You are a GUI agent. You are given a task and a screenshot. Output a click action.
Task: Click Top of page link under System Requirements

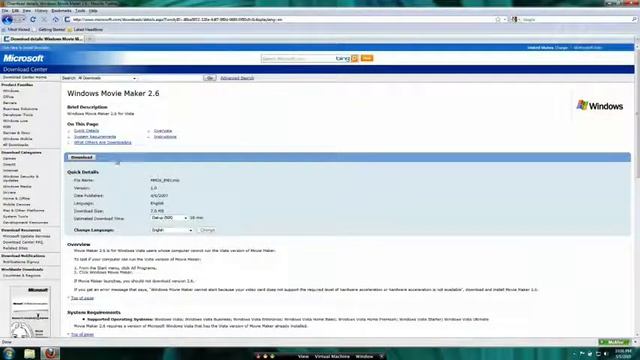(x=82, y=334)
